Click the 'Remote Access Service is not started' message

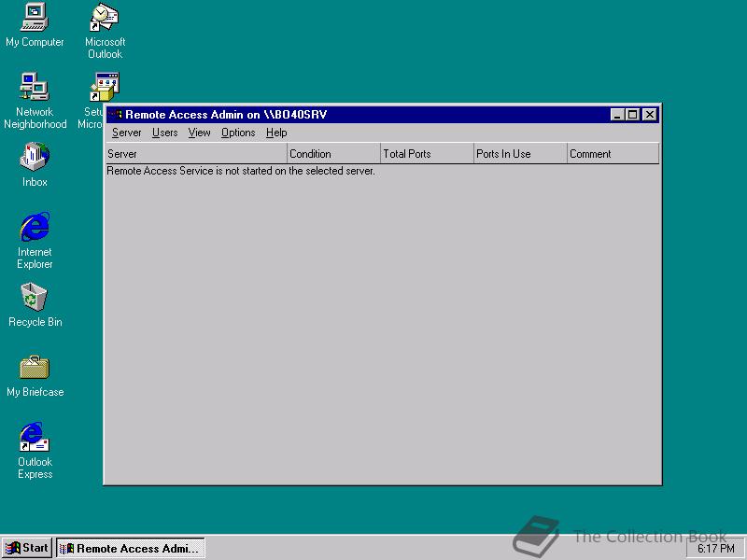[241, 171]
